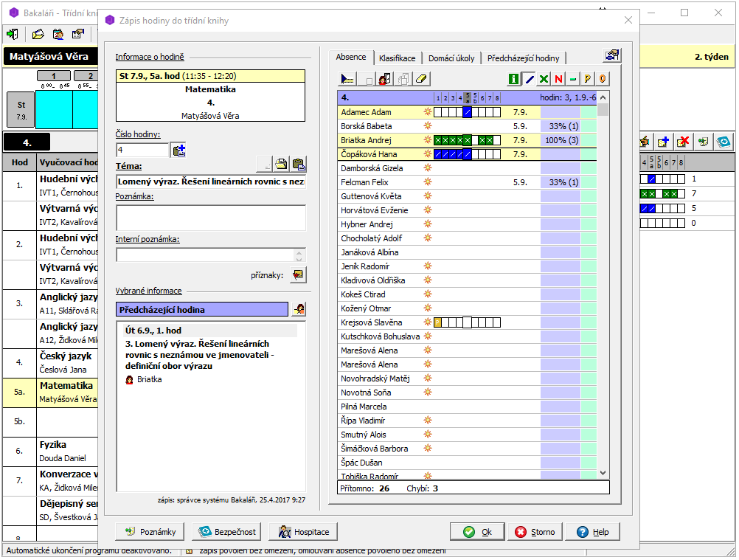This screenshot has width=739, height=560.
Task: Toggle Krejsová Slavěna's first hour cell
Action: 437,322
